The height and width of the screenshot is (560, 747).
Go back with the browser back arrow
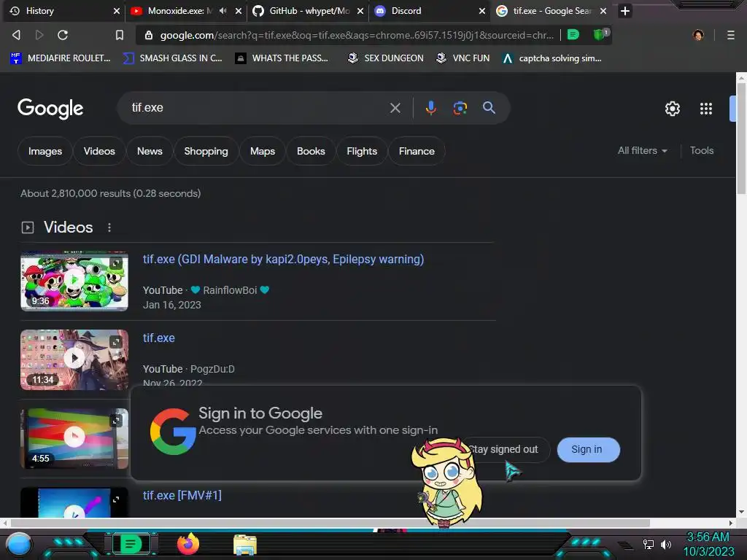point(16,35)
